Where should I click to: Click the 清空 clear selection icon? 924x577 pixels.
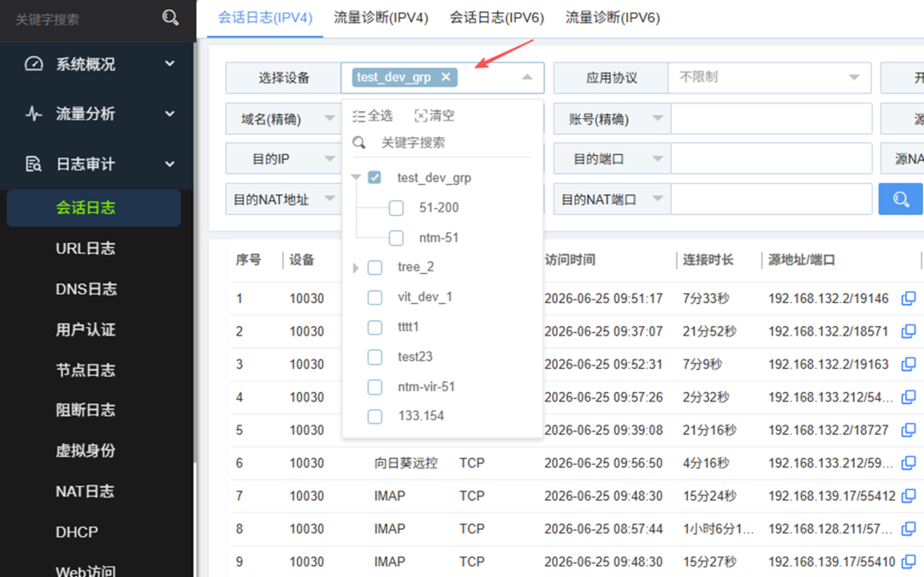[421, 116]
